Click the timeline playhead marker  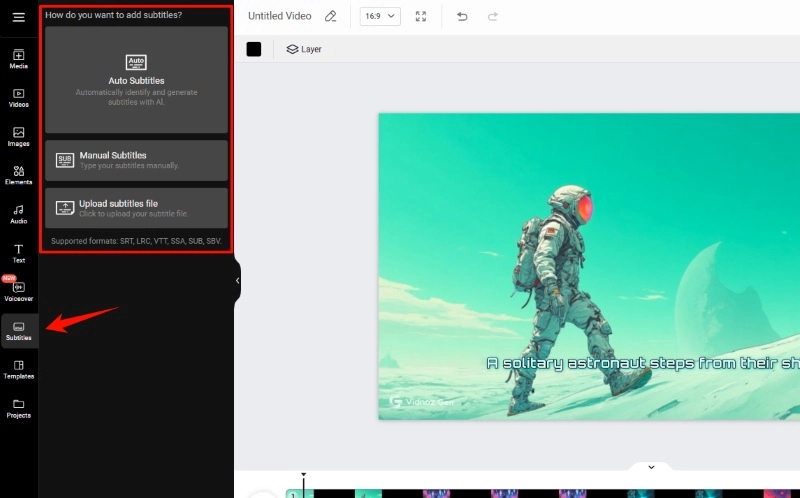coord(304,475)
